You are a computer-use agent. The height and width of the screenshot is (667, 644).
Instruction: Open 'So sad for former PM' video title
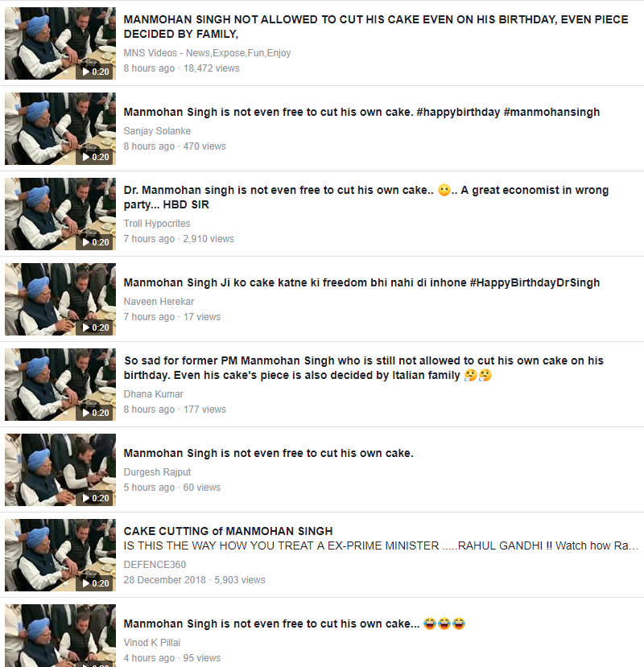click(x=364, y=368)
